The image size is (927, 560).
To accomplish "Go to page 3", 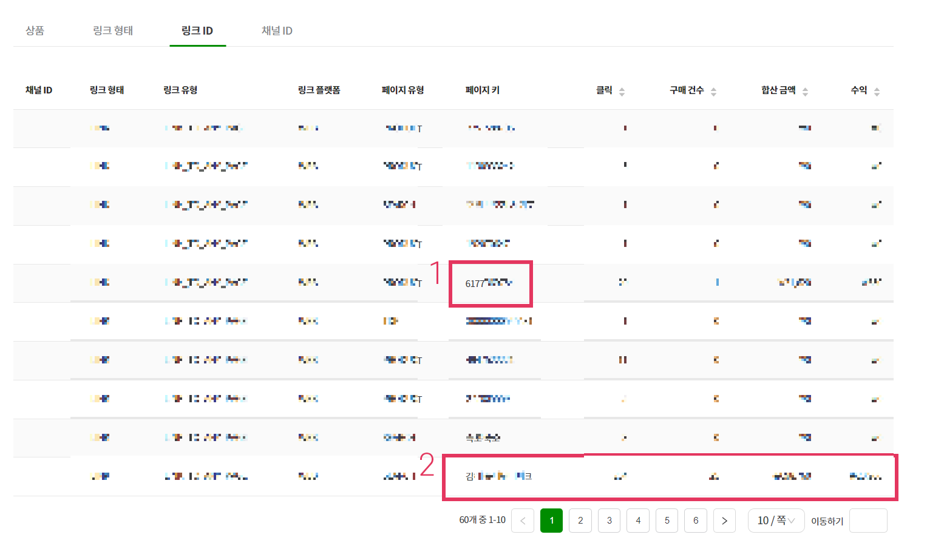I will [609, 521].
